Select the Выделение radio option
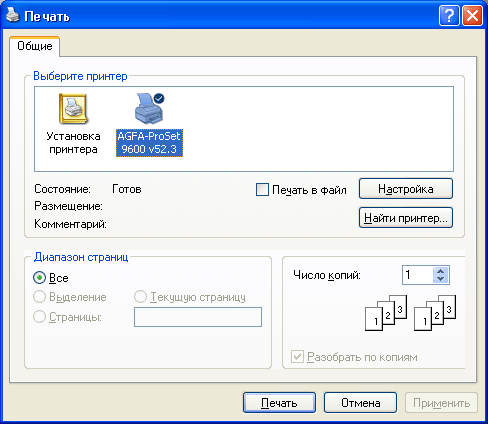This screenshot has height=424, width=488. 39,297
